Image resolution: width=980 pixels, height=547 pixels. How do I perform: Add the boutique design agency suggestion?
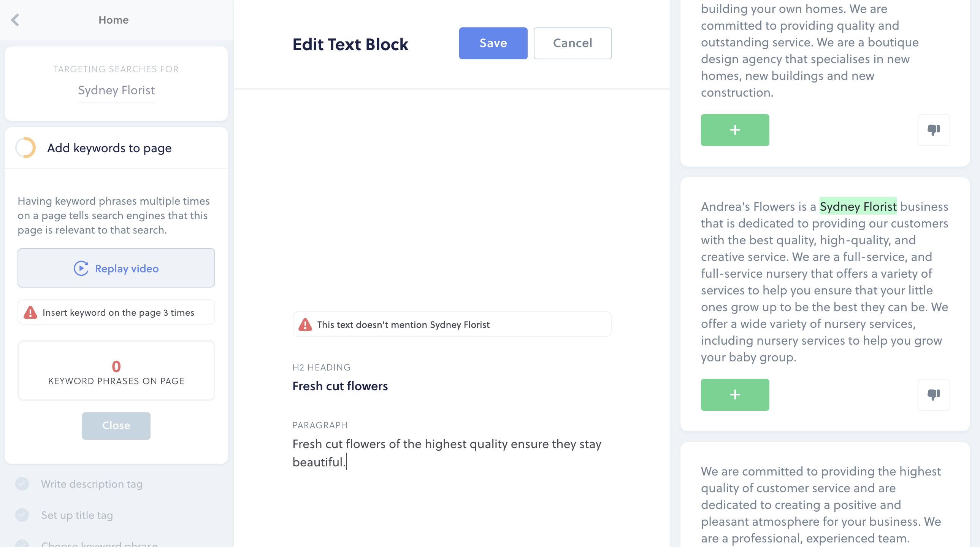click(x=734, y=130)
